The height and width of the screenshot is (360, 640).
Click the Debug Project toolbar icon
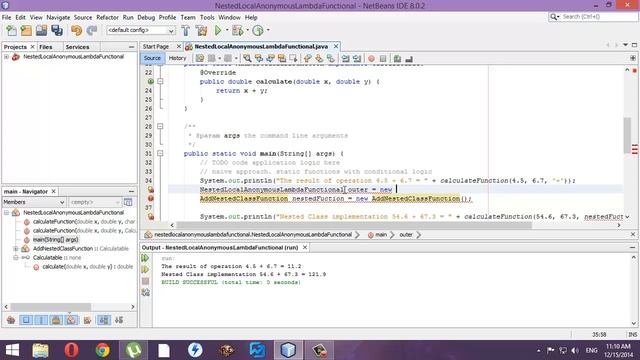tap(237, 30)
